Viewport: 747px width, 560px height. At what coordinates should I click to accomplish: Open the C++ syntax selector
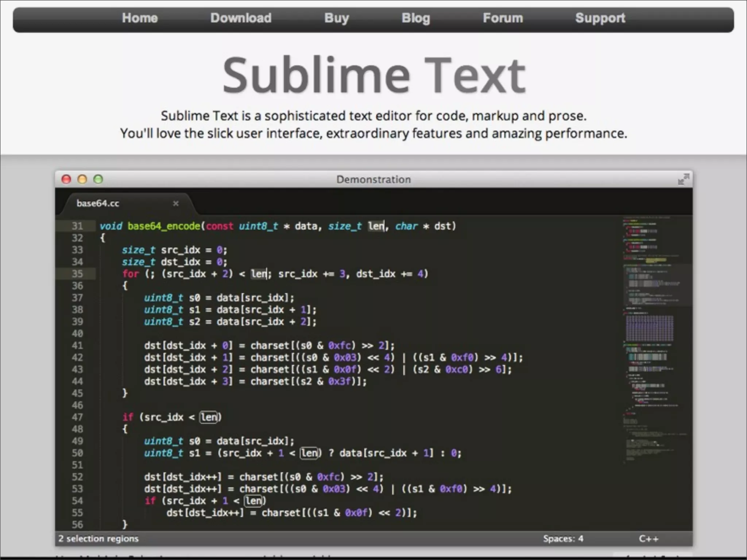click(649, 538)
